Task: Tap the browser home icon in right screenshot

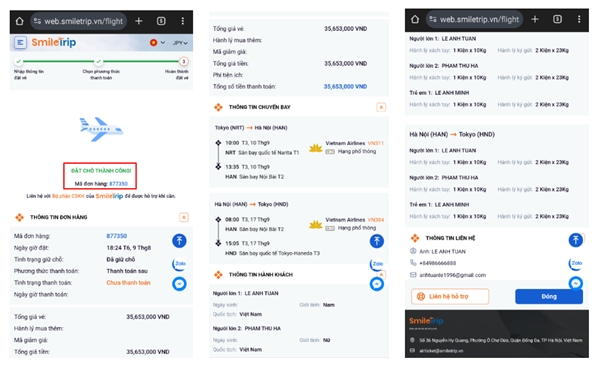Action: 415,19
